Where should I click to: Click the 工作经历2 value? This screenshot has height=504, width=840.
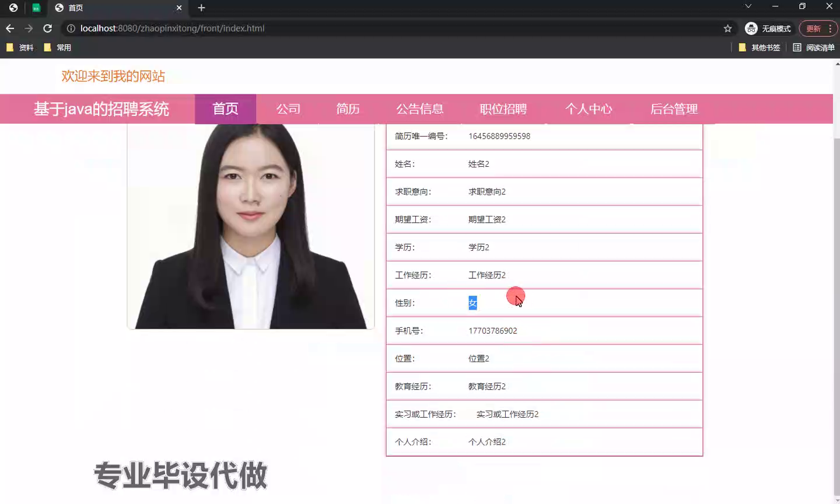[487, 275]
